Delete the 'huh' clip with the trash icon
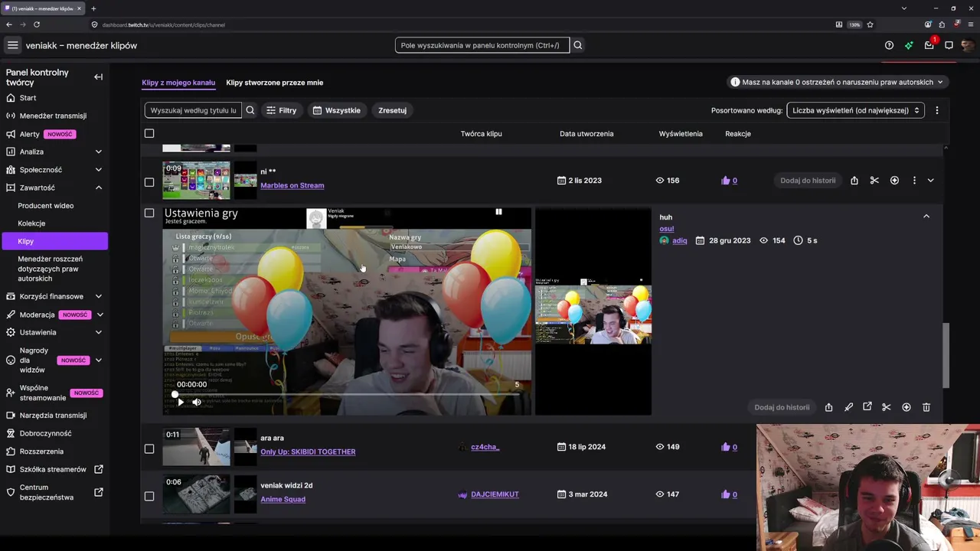Screen dimensions: 980x551 click(x=926, y=407)
